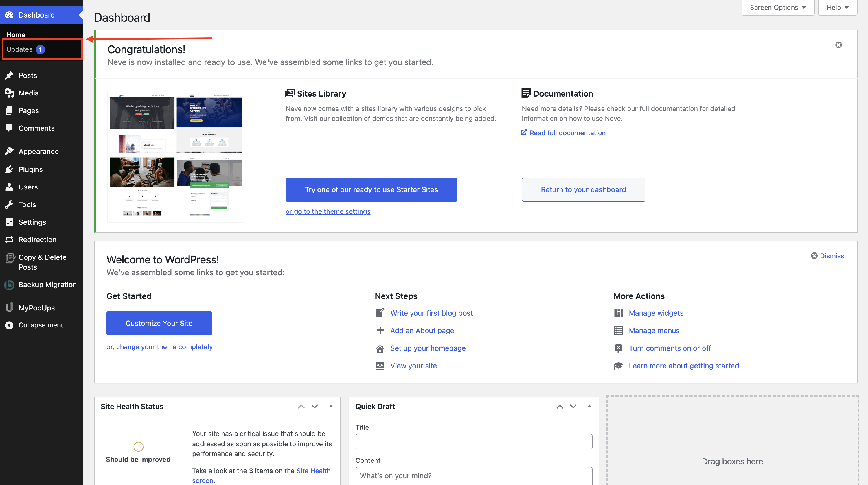Move Quick Draft box down with chevron
The image size is (868, 485).
[573, 406]
